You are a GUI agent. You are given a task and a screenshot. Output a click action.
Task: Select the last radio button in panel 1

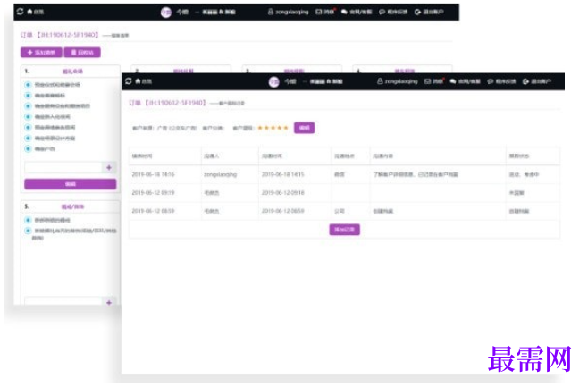(28, 149)
